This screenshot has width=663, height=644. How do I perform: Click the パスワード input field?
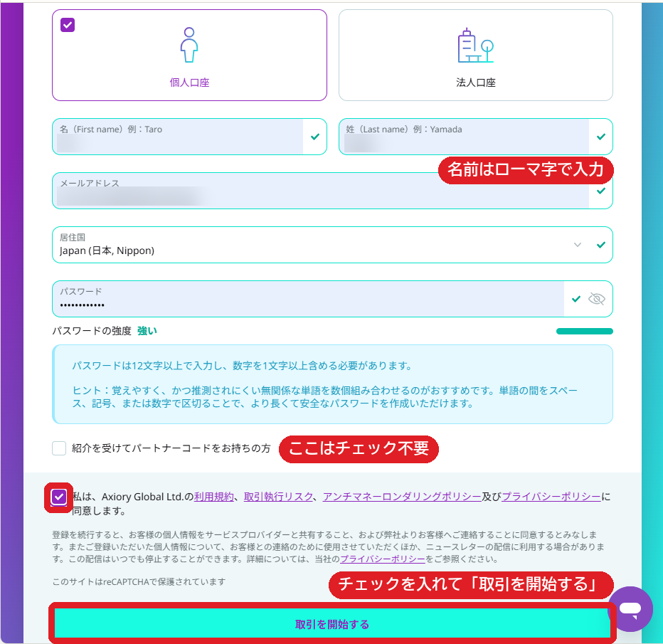(x=332, y=299)
